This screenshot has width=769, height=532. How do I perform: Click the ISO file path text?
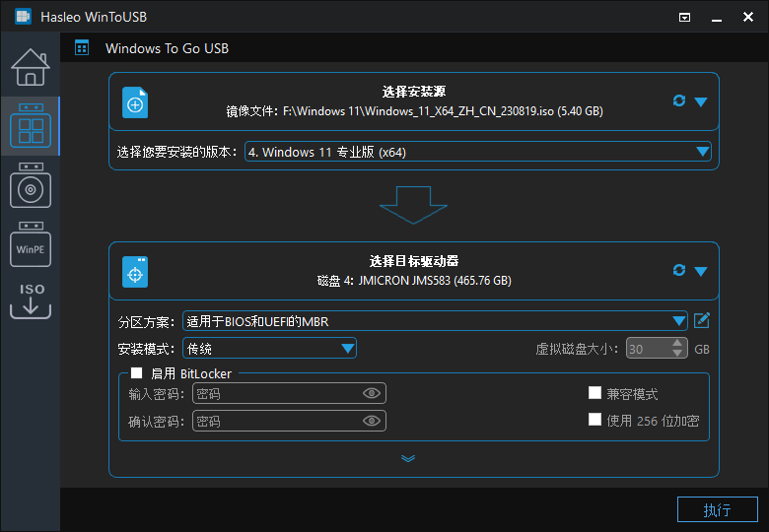pos(414,111)
